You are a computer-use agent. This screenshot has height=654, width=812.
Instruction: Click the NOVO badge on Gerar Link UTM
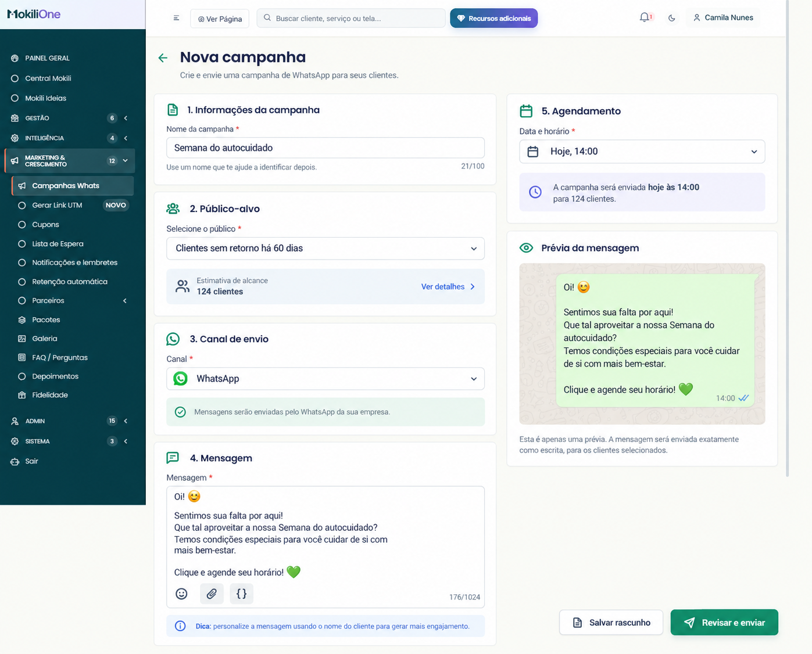[x=116, y=206]
